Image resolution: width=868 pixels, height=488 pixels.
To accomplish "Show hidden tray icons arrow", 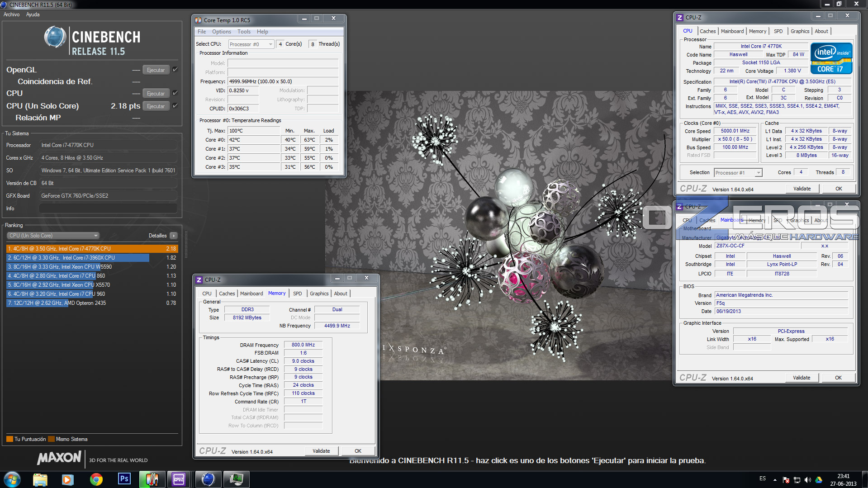I will pyautogui.click(x=775, y=480).
